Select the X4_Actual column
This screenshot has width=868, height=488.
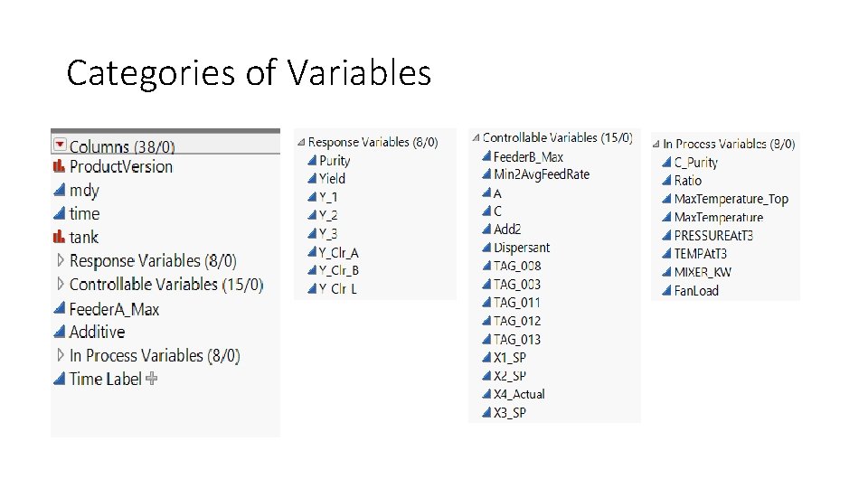tap(519, 394)
